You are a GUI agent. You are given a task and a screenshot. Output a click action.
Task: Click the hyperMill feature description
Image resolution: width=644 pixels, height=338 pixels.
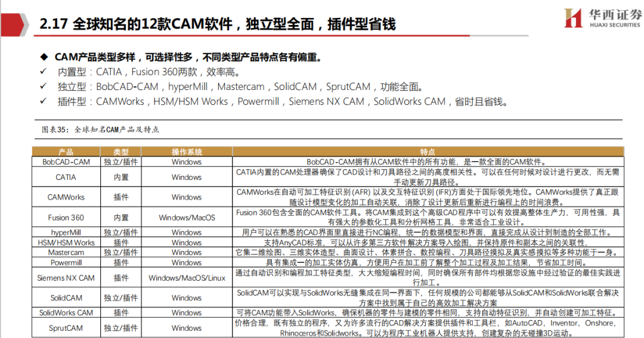[428, 232]
